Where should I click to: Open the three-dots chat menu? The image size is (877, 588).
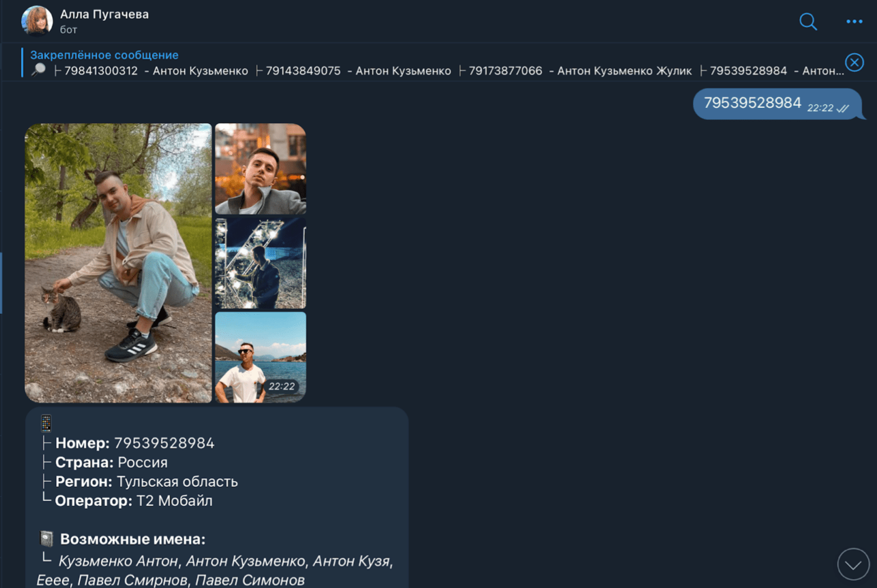[854, 21]
